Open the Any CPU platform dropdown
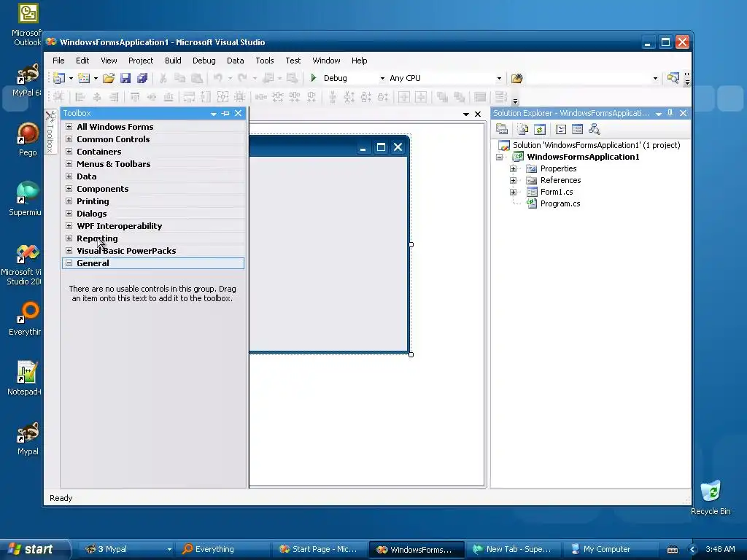 click(499, 78)
